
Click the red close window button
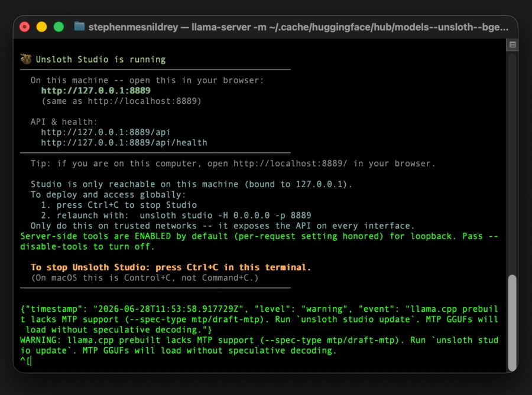coord(24,27)
